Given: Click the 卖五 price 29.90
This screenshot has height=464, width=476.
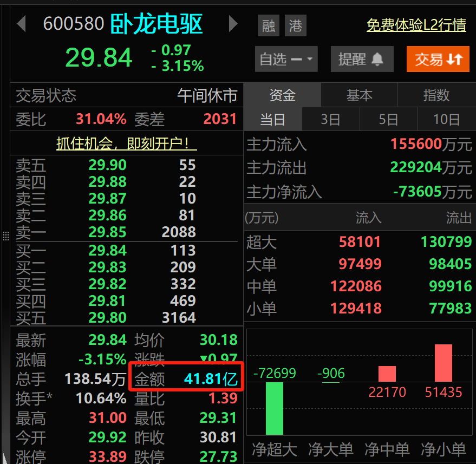Looking at the screenshot, I should coord(107,165).
